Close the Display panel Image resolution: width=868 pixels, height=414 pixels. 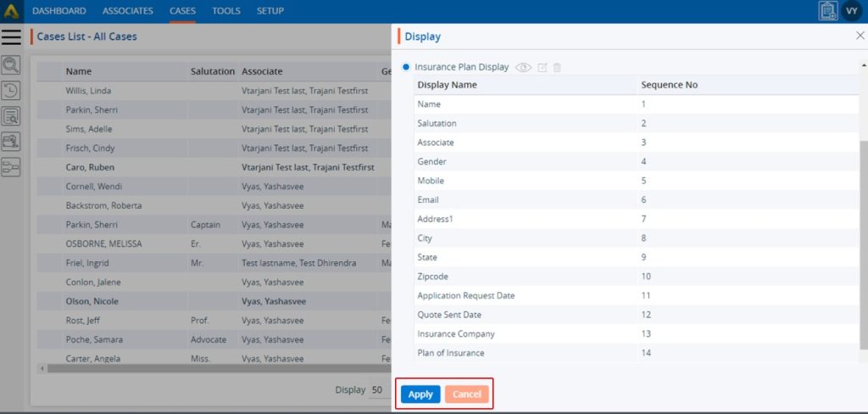click(x=860, y=36)
